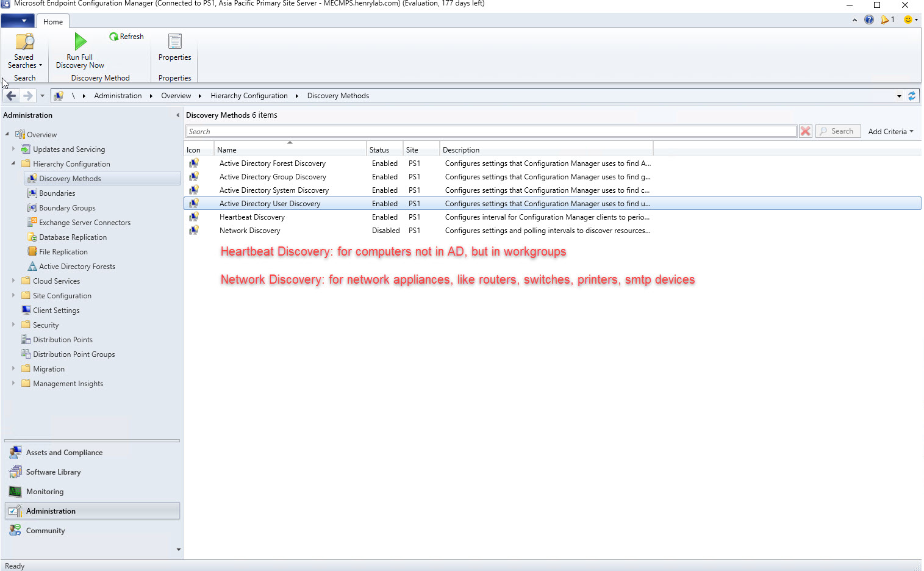This screenshot has width=924, height=571.
Task: Open the application menu dropdown at top left
Action: pos(18,20)
